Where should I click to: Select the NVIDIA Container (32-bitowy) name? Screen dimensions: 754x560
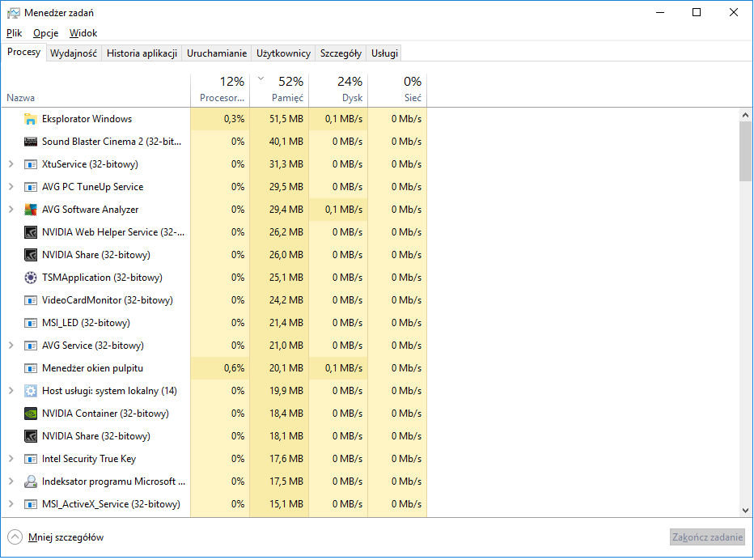[x=105, y=414]
